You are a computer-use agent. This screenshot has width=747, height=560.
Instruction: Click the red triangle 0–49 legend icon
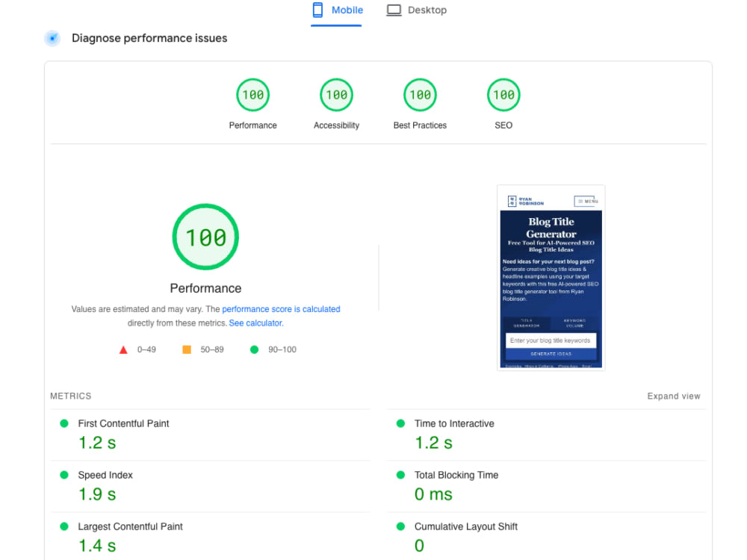[x=123, y=350]
